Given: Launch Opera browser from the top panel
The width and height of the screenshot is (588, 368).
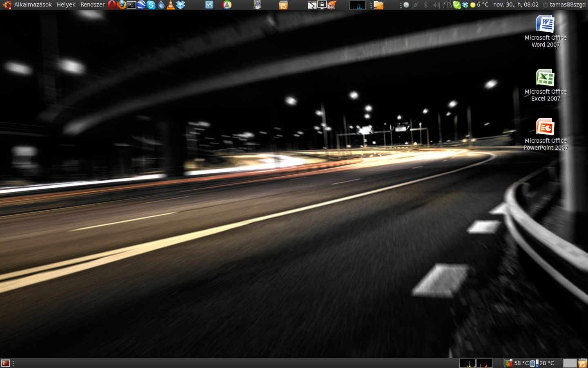Looking at the screenshot, I should 111,5.
